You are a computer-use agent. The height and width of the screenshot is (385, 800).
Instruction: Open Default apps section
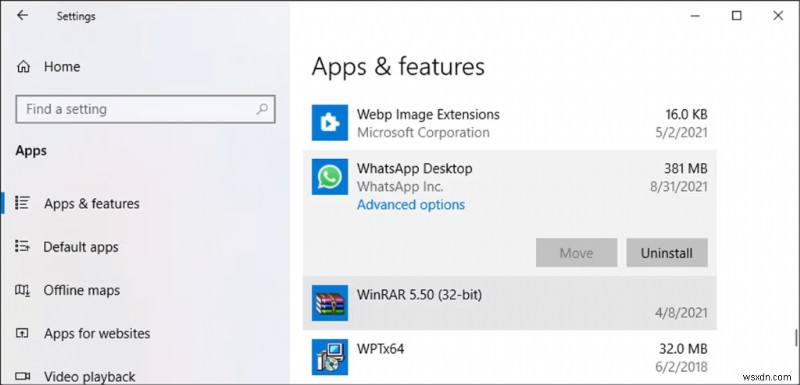click(81, 247)
